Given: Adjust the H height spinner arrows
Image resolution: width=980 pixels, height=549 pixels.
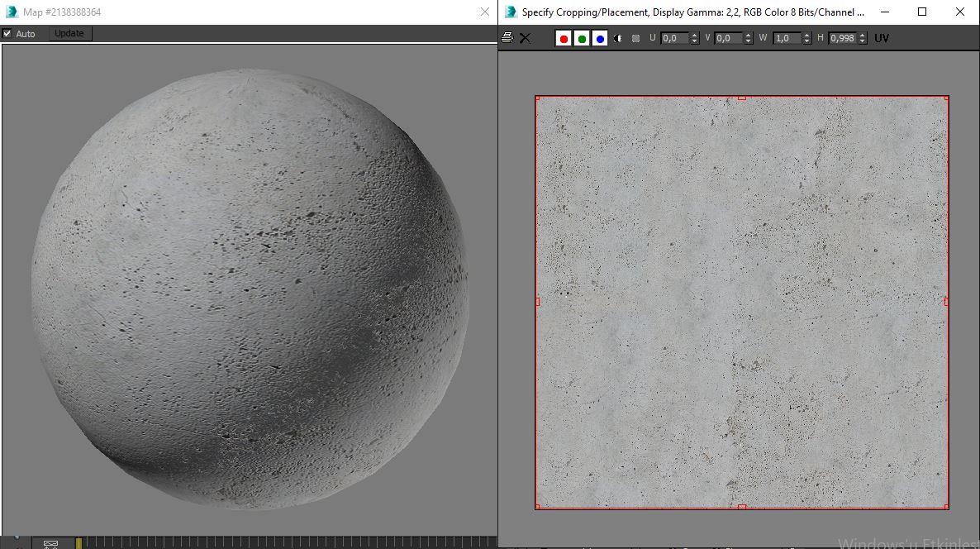Looking at the screenshot, I should pos(863,39).
